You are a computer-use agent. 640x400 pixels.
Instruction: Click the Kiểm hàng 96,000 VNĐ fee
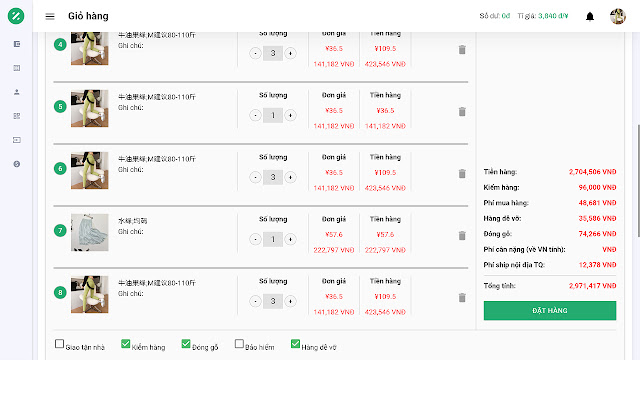(597, 187)
